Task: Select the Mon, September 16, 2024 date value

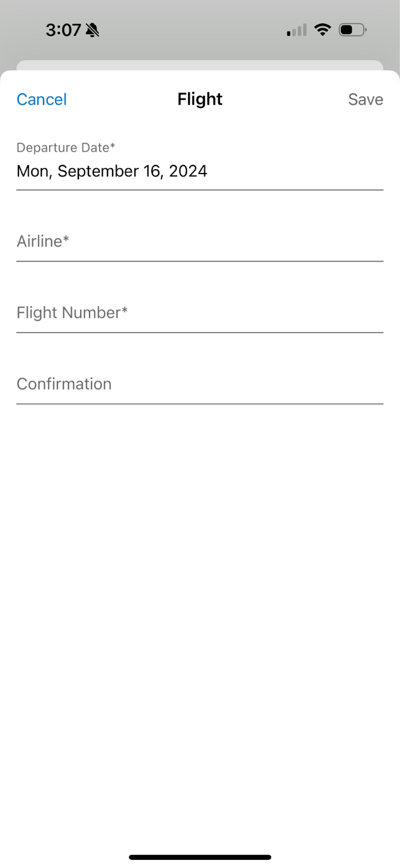Action: coord(112,171)
